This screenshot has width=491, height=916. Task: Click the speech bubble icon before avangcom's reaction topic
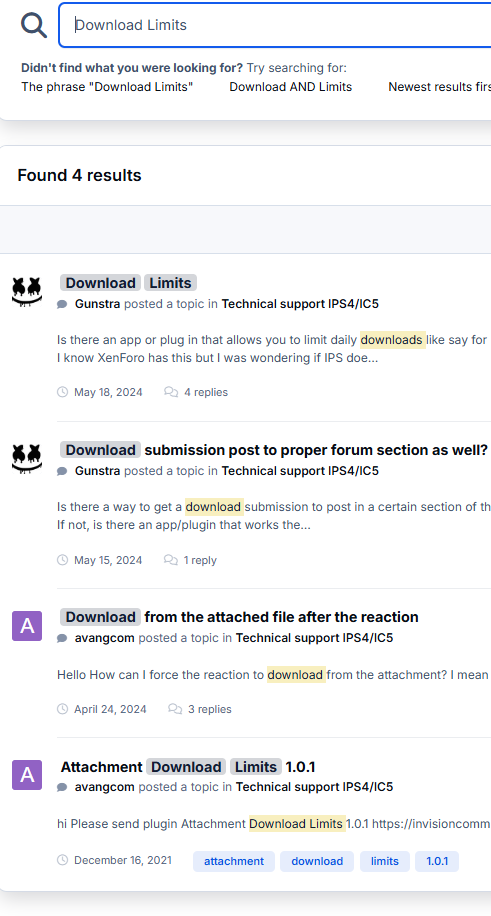click(x=62, y=638)
